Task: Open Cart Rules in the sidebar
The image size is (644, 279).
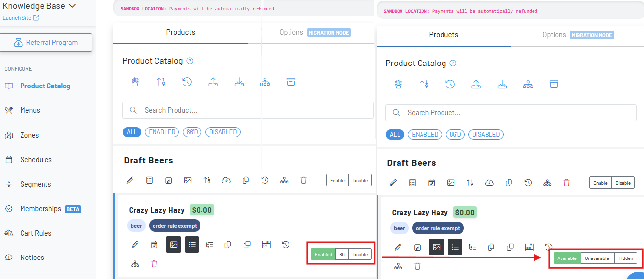Action: [x=36, y=233]
